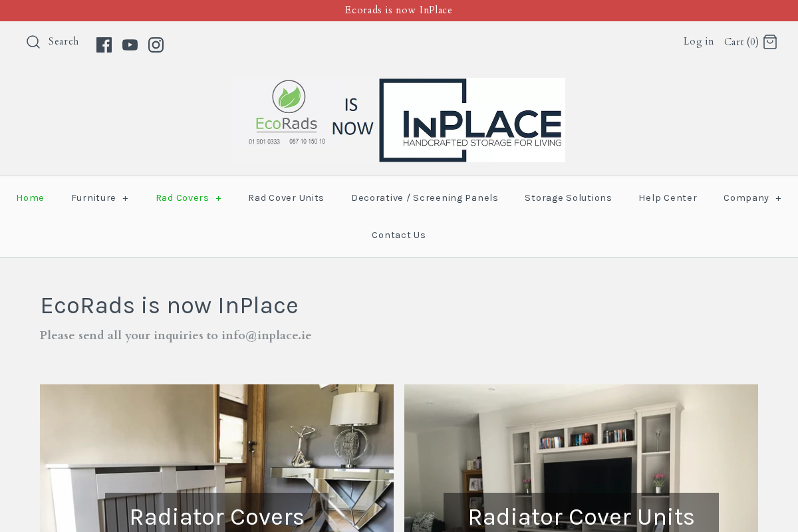Click the EcoRads is now InPlace logo
Image resolution: width=798 pixels, height=532 pixels.
(399, 120)
